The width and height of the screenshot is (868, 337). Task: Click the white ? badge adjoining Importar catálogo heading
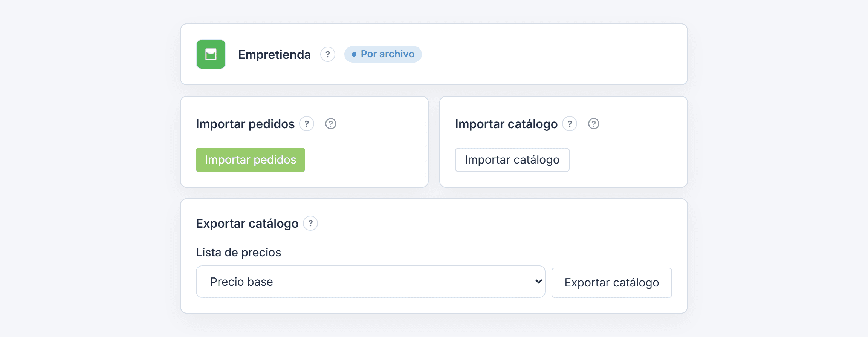(x=570, y=124)
